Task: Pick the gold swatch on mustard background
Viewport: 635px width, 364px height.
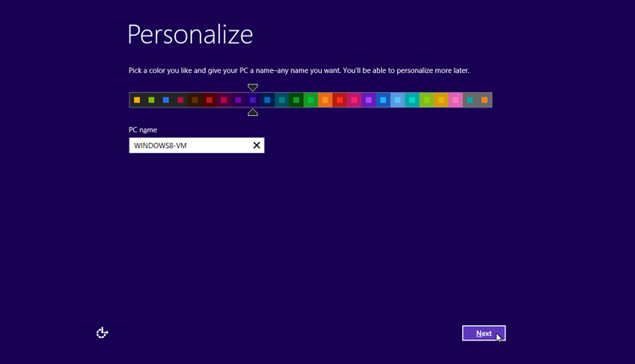Action: (441, 100)
